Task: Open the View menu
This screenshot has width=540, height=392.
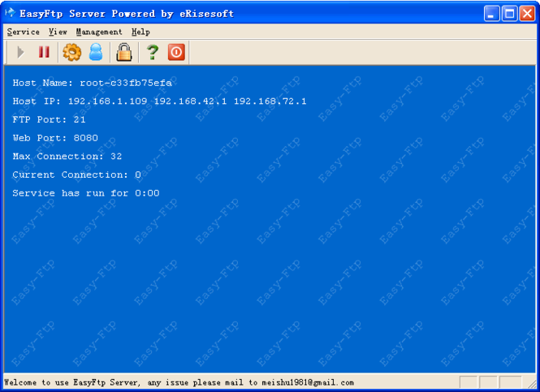Action: pos(58,32)
